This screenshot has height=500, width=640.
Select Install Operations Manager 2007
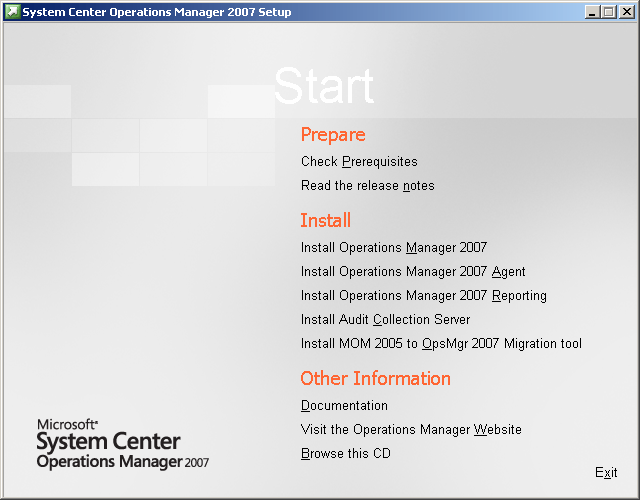point(394,248)
